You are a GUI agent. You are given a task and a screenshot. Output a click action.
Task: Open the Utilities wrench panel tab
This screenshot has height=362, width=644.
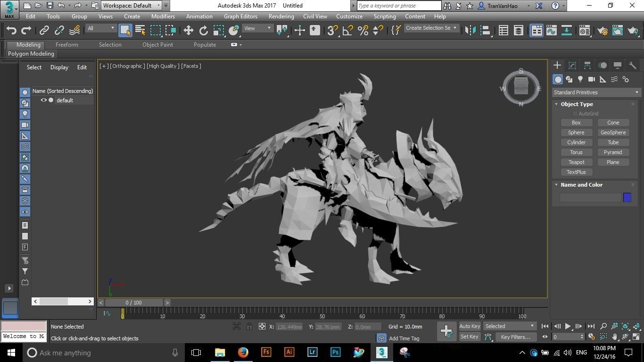pos(633,66)
